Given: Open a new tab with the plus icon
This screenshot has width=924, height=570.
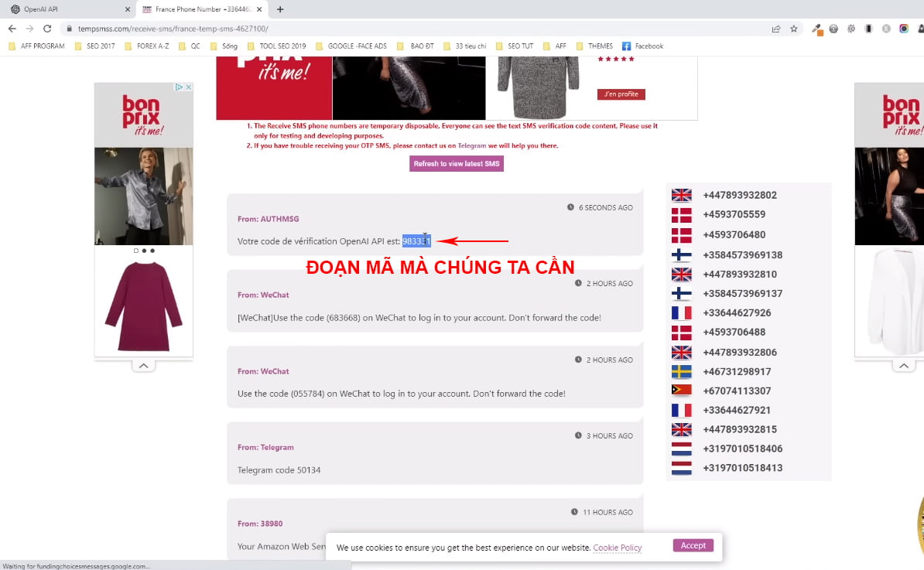Looking at the screenshot, I should (x=280, y=9).
